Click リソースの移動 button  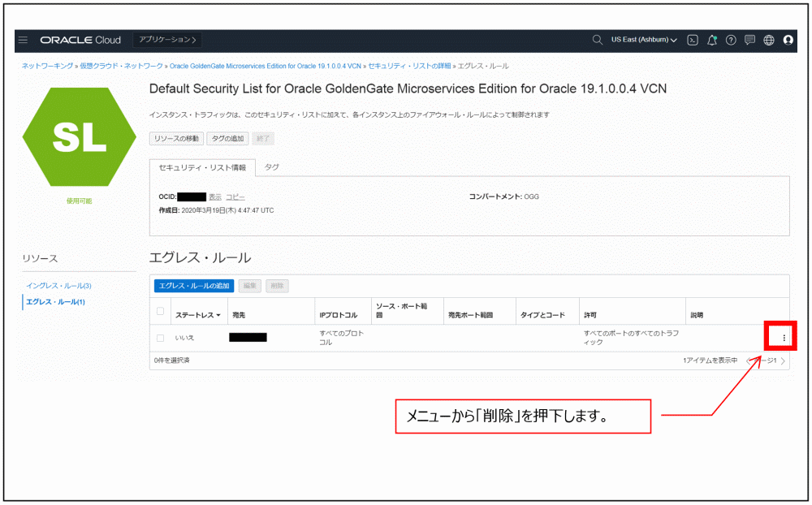(x=176, y=138)
